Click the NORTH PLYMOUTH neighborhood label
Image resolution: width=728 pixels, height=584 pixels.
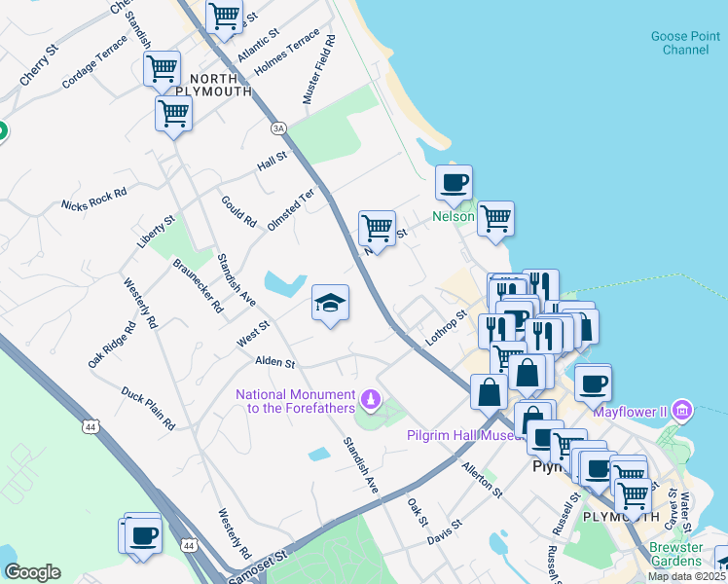tap(214, 85)
